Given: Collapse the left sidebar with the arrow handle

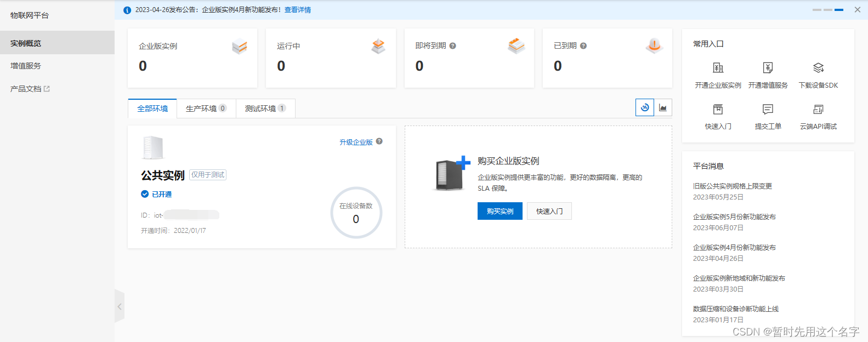Looking at the screenshot, I should (x=120, y=306).
